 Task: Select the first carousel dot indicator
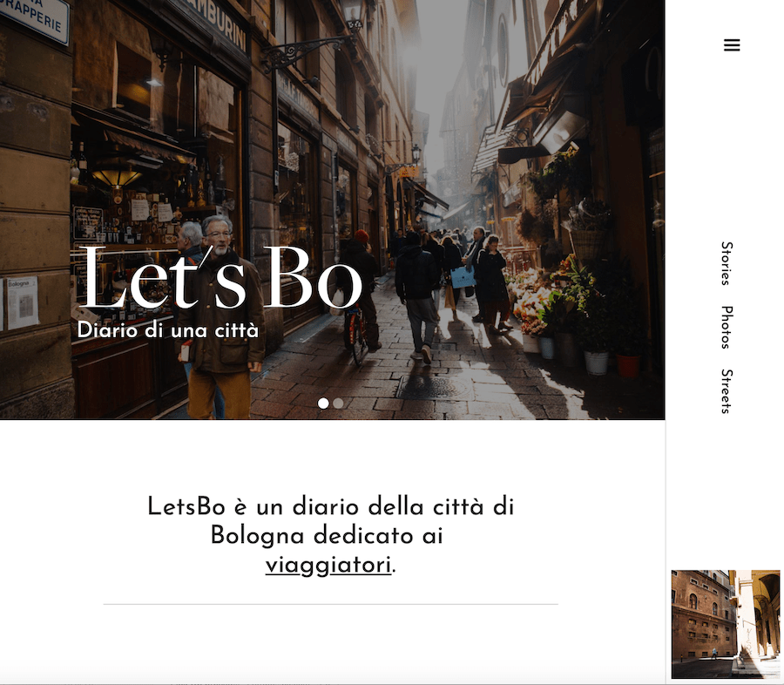pyautogui.click(x=323, y=404)
